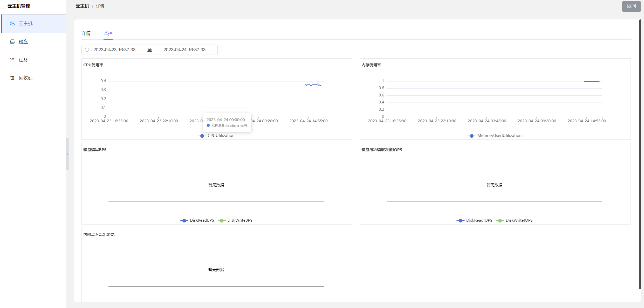Select the 监控 monitoring tab
Viewport: 644px width, 308px height.
point(108,33)
